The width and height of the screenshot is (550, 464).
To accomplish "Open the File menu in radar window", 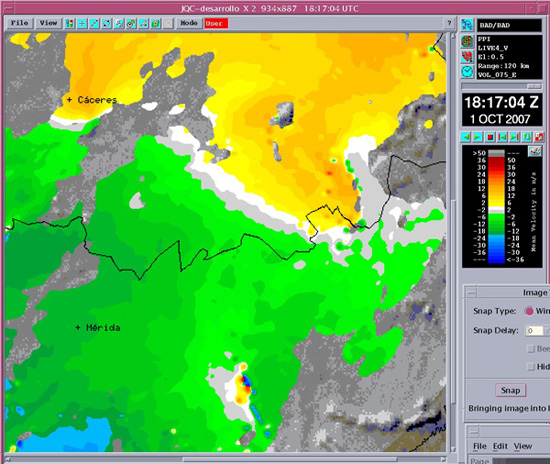I will 20,23.
